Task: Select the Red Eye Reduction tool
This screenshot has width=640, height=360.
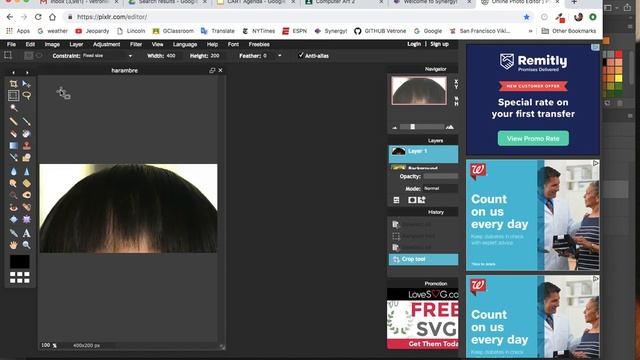Action: coord(13,207)
